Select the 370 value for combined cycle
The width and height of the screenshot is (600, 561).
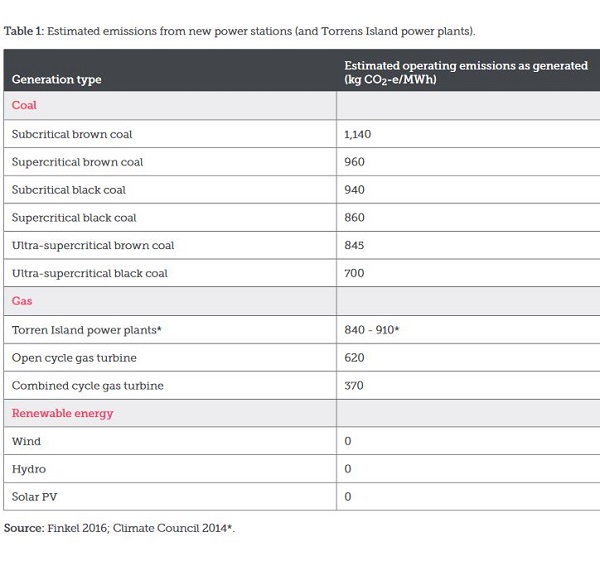(354, 385)
